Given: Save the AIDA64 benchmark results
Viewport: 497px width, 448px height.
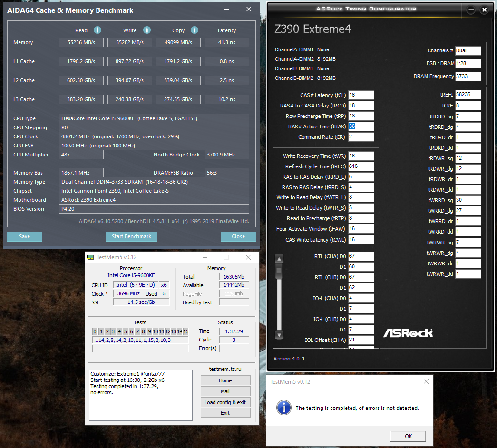Looking at the screenshot, I should coord(24,236).
